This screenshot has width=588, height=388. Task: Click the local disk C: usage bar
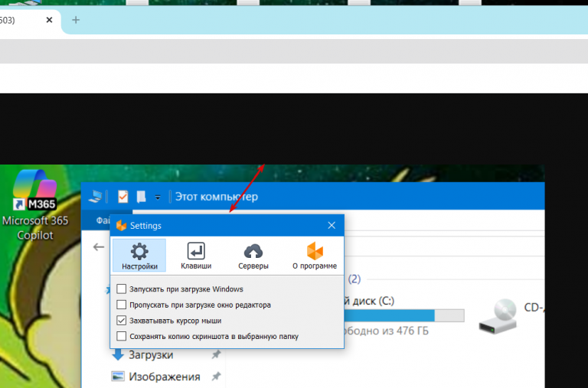pyautogui.click(x=404, y=315)
